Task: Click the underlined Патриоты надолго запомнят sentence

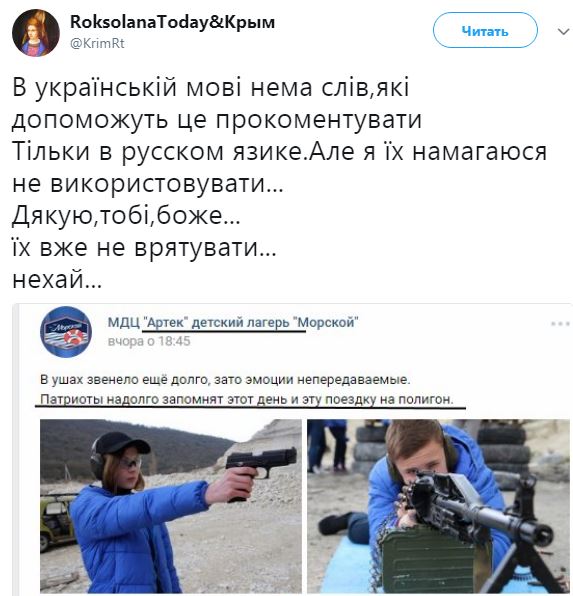Action: click(x=247, y=399)
